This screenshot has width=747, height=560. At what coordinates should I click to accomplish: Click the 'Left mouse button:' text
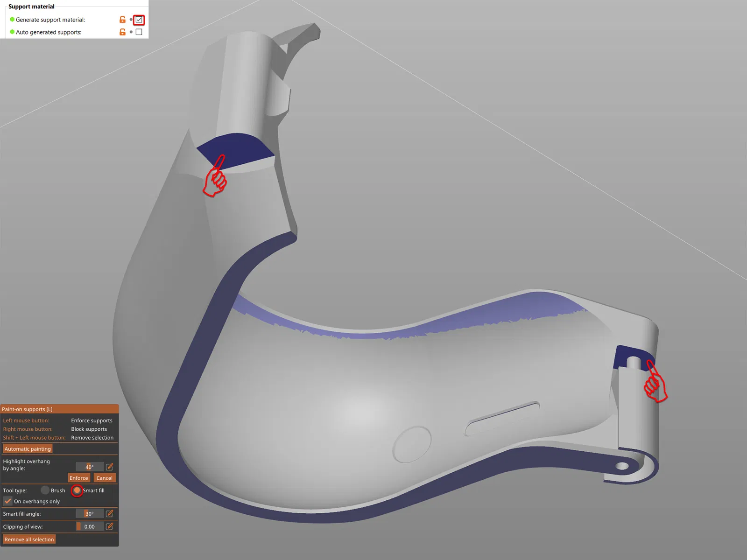pos(26,420)
